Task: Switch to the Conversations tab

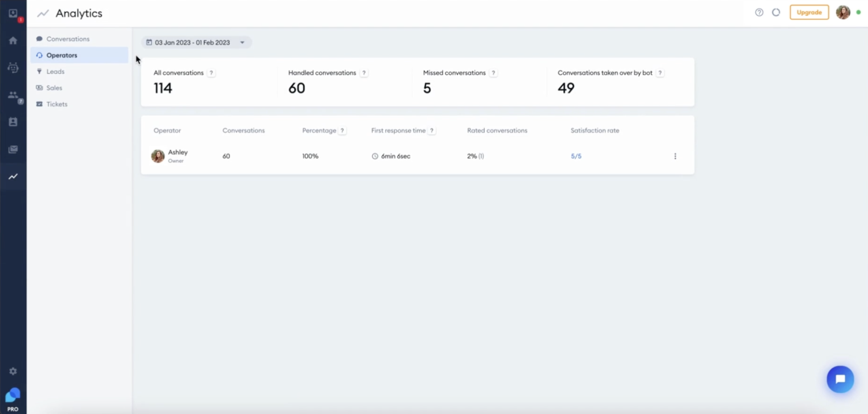Action: point(67,39)
